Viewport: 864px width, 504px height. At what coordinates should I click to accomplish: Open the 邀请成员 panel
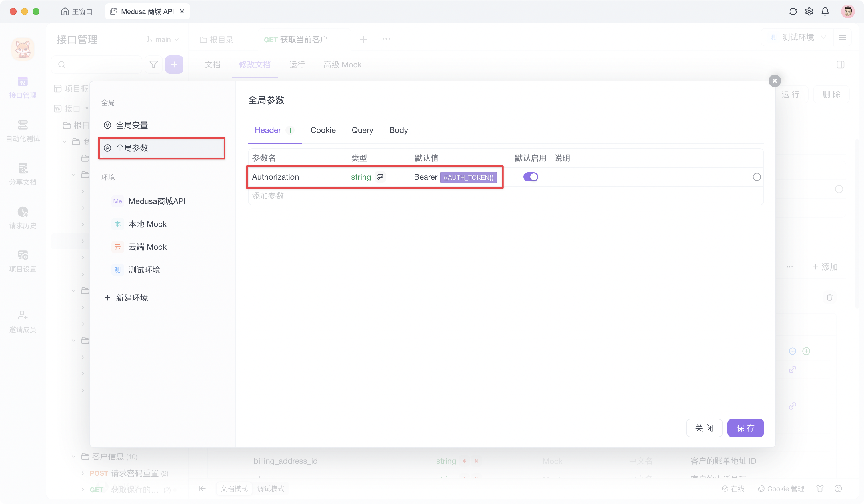pyautogui.click(x=23, y=321)
